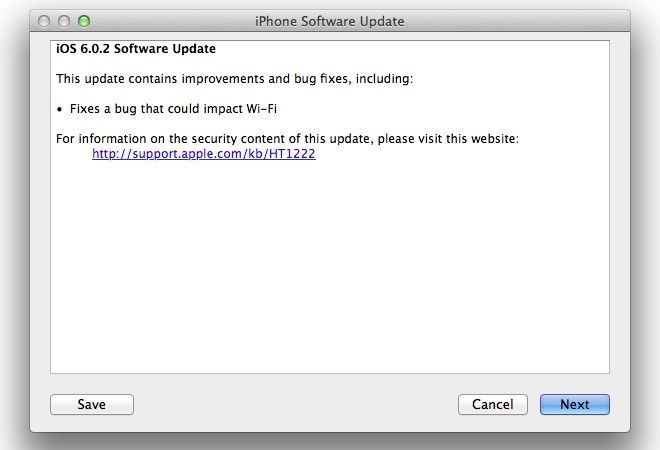Zoom the window with the green button
Viewport: 660px width, 450px height.
[84, 21]
